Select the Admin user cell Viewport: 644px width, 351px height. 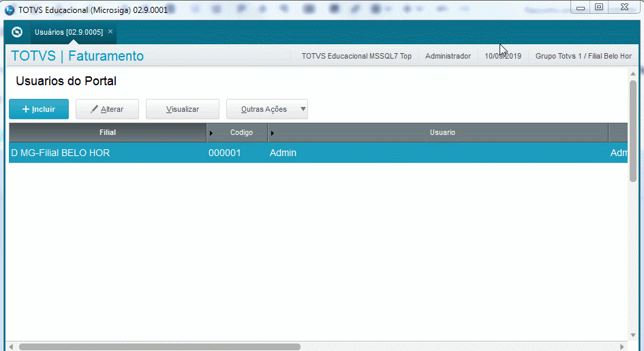(438, 153)
